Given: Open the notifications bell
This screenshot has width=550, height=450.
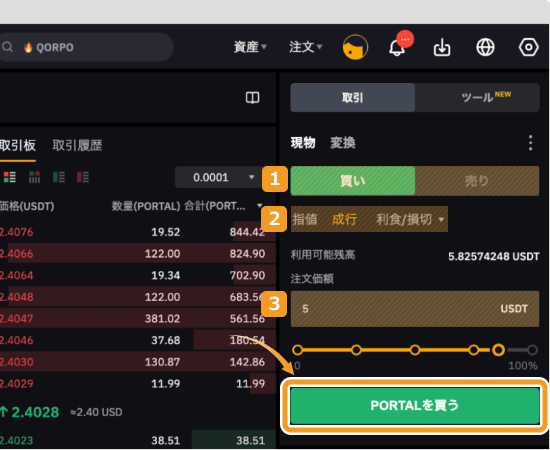Looking at the screenshot, I should (x=397, y=48).
